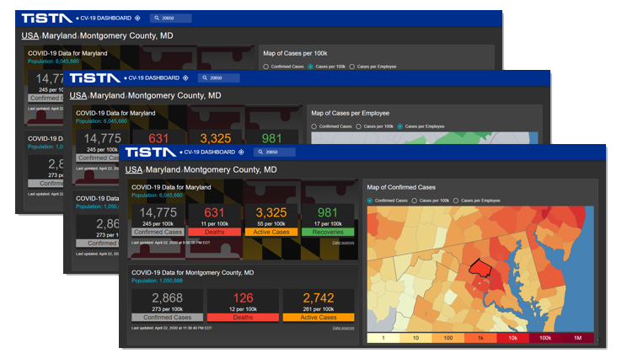Click 3,325 active value in middle window
The image size is (622, 364).
(x=216, y=138)
